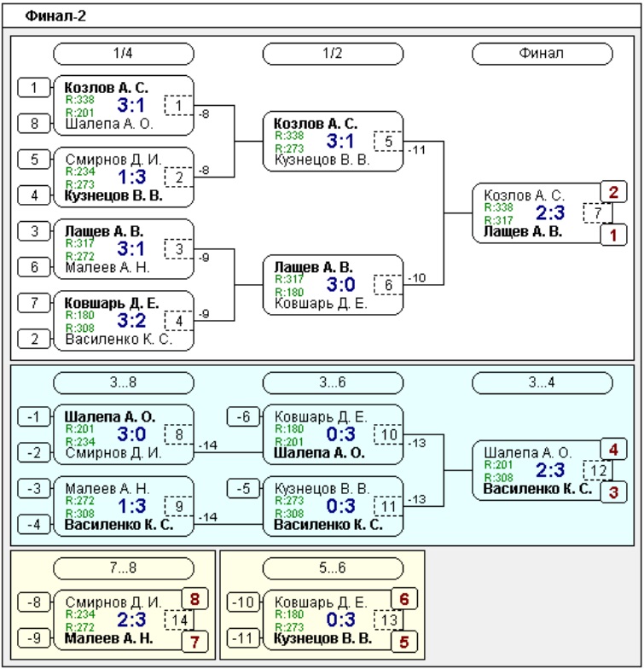
Task: Select dashed match number 9 box
Action: (179, 506)
